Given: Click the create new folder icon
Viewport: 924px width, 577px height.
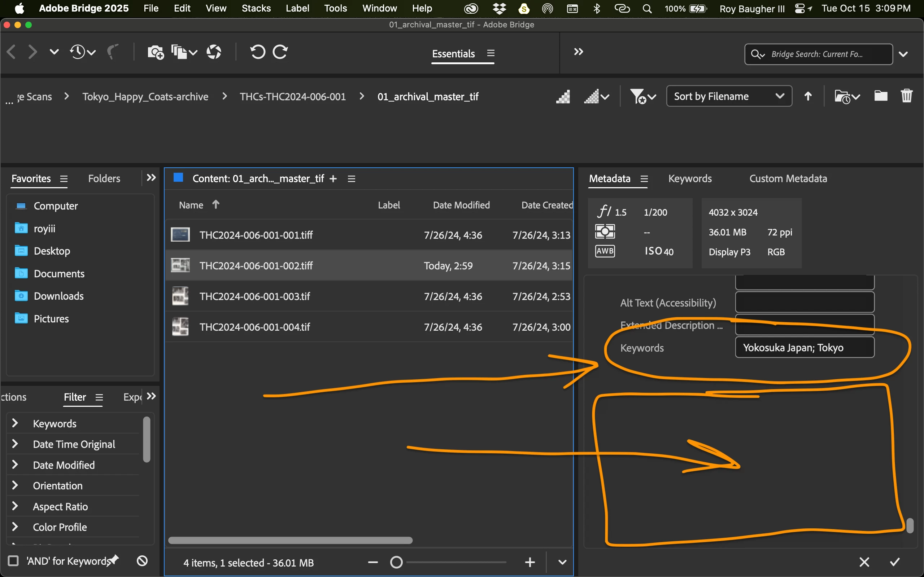Looking at the screenshot, I should click(x=880, y=96).
